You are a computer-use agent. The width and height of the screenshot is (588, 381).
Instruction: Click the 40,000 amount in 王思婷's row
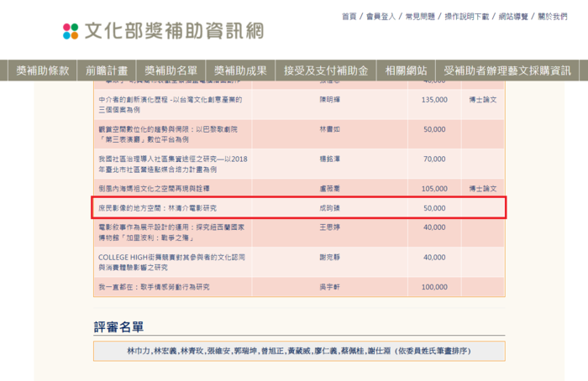tap(434, 227)
